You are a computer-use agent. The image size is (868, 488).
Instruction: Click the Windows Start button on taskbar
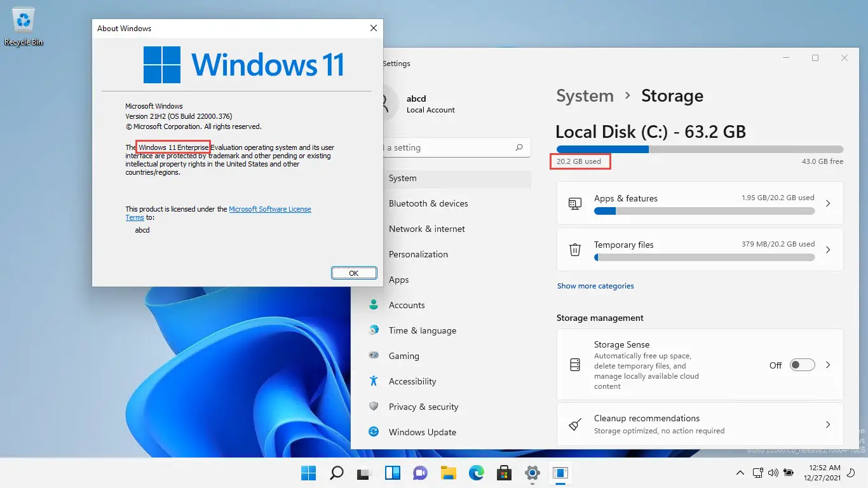pos(308,473)
